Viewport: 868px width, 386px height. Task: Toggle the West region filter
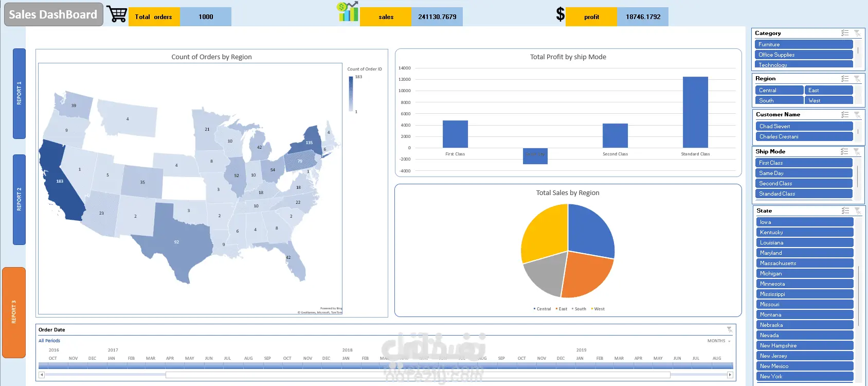coord(829,100)
